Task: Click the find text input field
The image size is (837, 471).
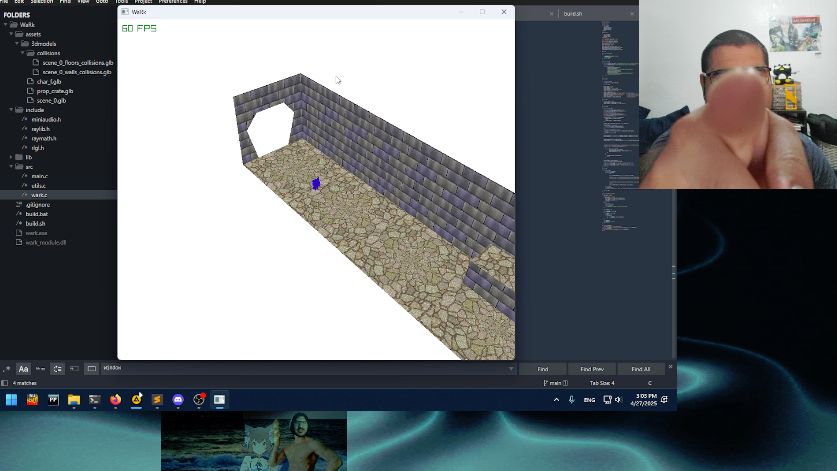Action: coord(304,368)
